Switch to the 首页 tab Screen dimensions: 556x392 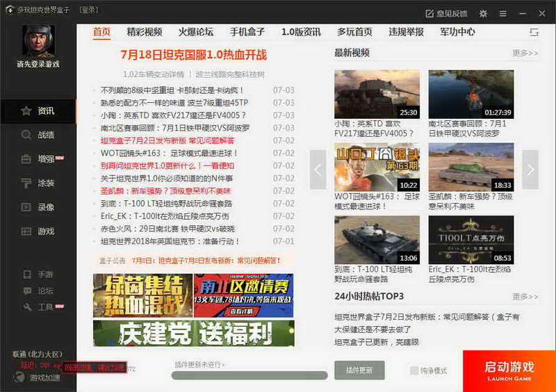pos(101,32)
